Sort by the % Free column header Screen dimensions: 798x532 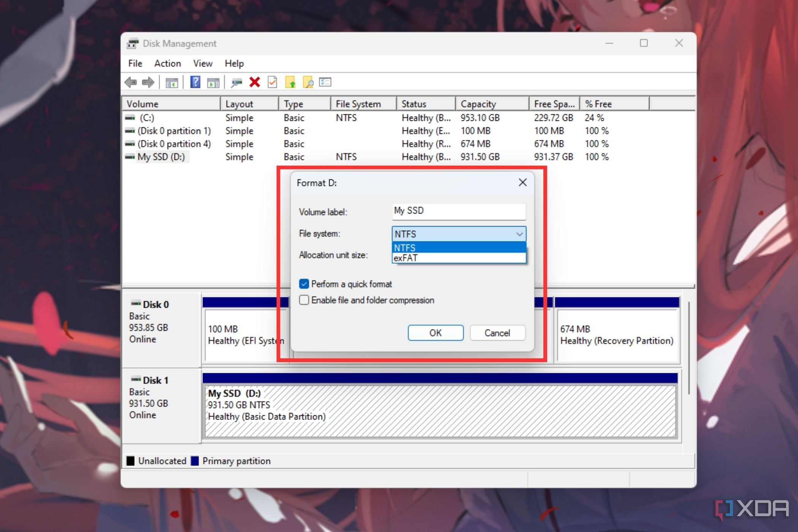pos(614,104)
